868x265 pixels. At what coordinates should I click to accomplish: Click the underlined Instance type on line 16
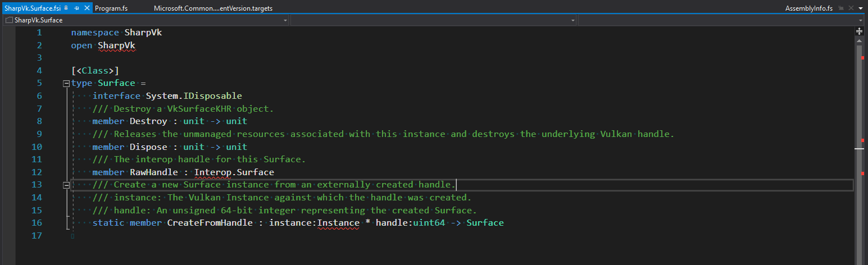[338, 223]
